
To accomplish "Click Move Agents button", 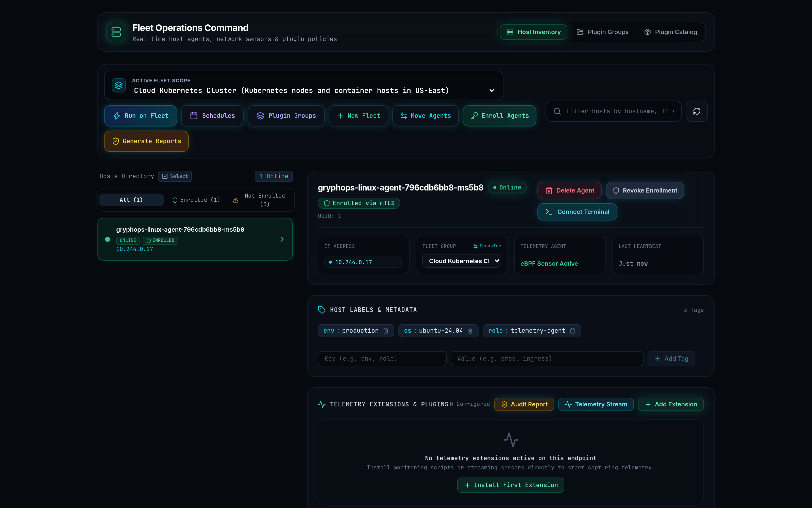I will (x=426, y=116).
